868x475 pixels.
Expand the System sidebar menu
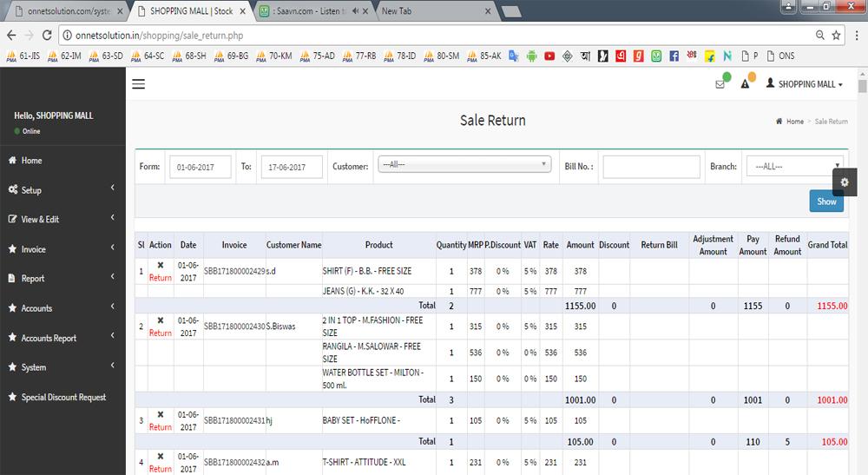pyautogui.click(x=62, y=367)
